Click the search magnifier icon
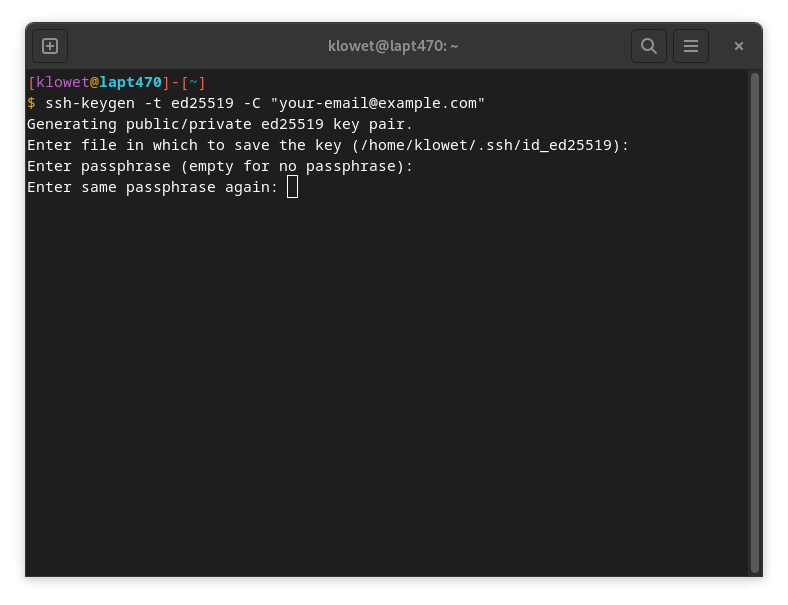Screen dimensions: 788x605 [x=648, y=46]
